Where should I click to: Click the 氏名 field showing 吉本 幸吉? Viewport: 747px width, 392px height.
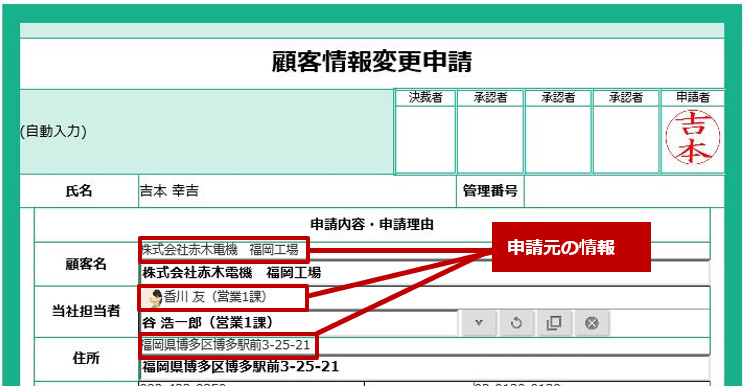coord(297,191)
